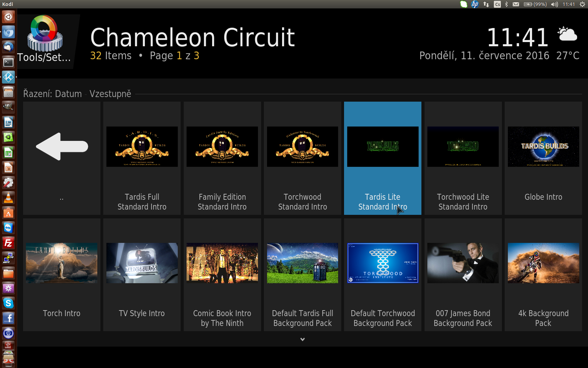Screen dimensions: 588x368
Task: Click the Bluetooth indicator in top panel
Action: point(506,4)
